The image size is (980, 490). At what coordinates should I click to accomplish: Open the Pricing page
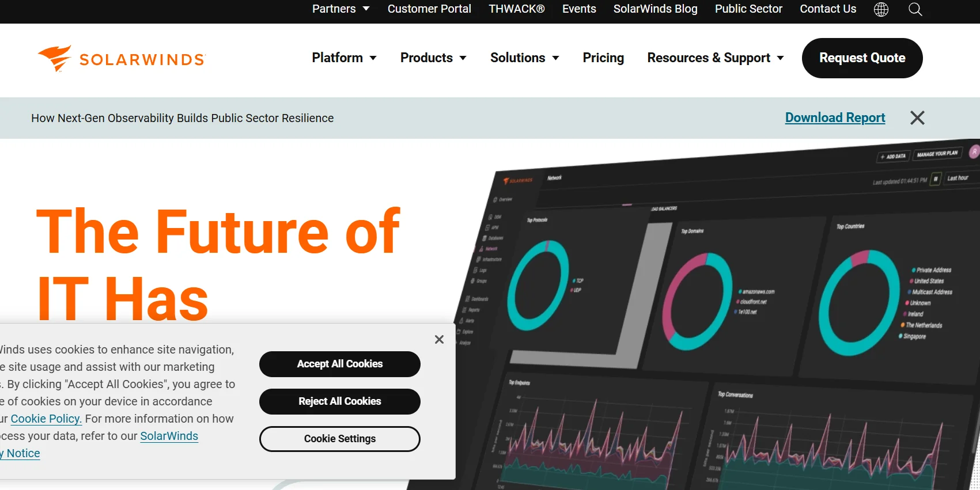[x=603, y=58]
